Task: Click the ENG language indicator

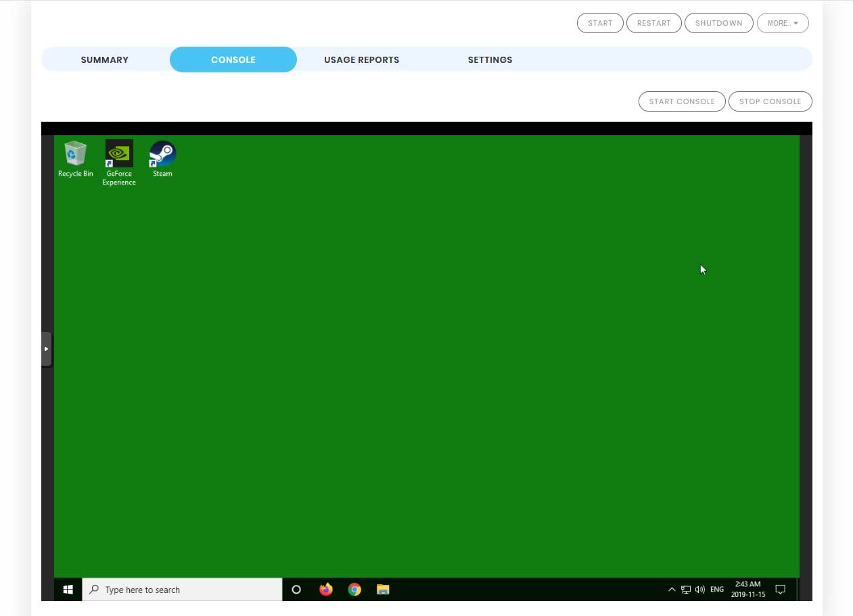Action: [x=717, y=590]
